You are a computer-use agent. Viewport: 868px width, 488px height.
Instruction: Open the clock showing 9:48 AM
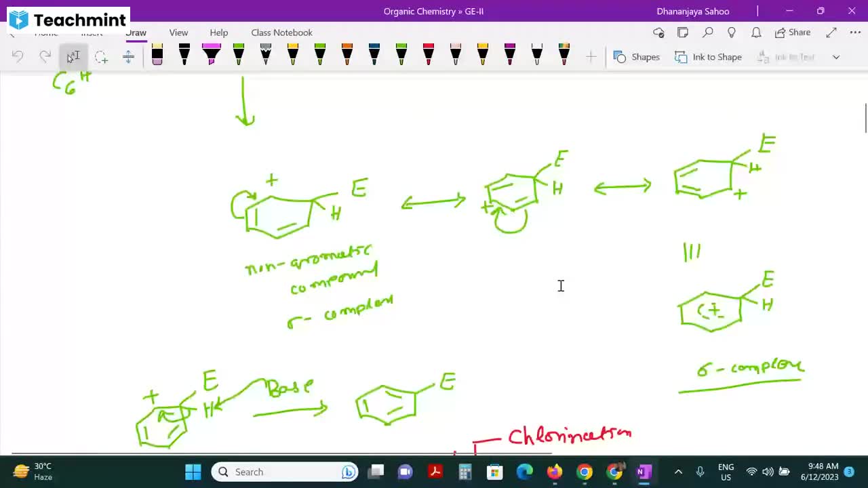click(819, 472)
